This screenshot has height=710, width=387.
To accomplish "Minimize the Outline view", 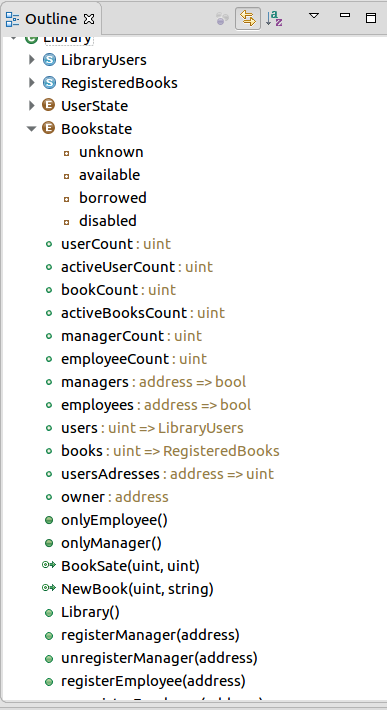I will pyautogui.click(x=345, y=15).
